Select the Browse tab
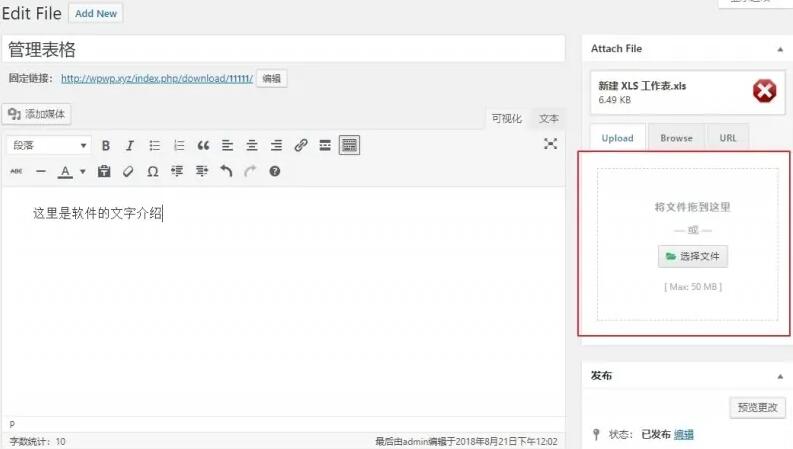 [676, 138]
